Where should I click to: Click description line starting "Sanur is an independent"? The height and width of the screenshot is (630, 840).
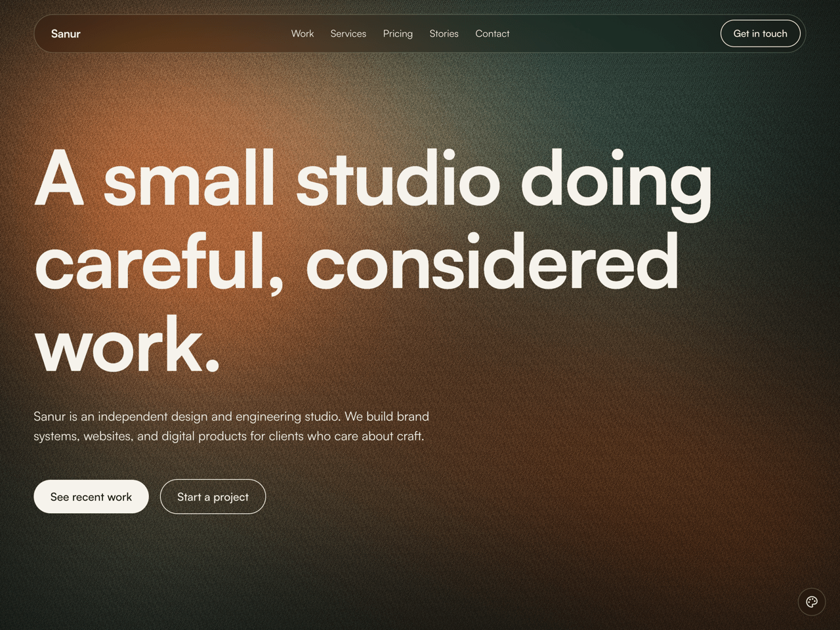click(x=231, y=417)
